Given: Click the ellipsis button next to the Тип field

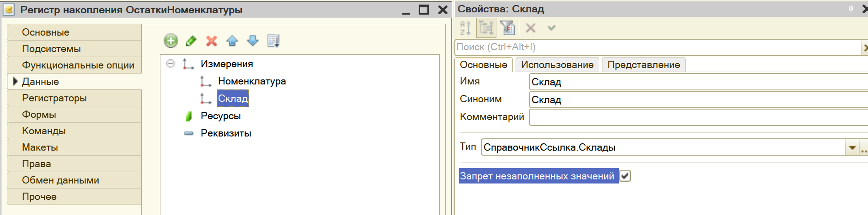Looking at the screenshot, I should pyautogui.click(x=863, y=147).
